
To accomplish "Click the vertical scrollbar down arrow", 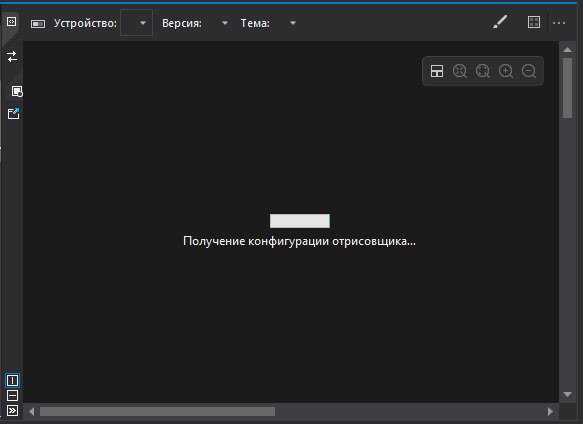I will (567, 394).
